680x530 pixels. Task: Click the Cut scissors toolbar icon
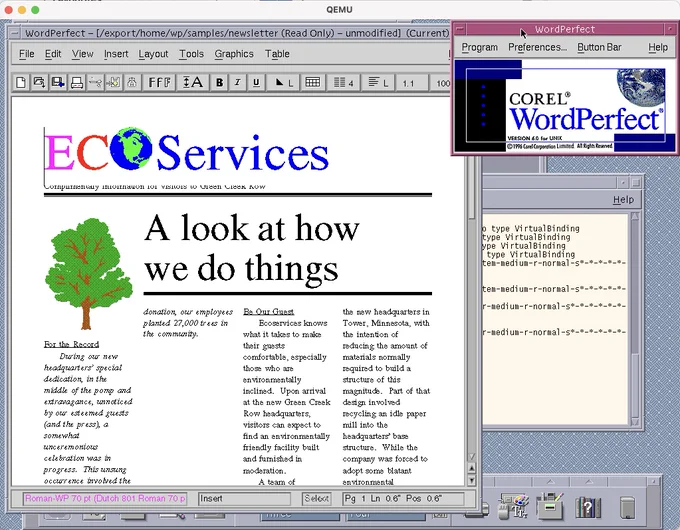[x=95, y=82]
